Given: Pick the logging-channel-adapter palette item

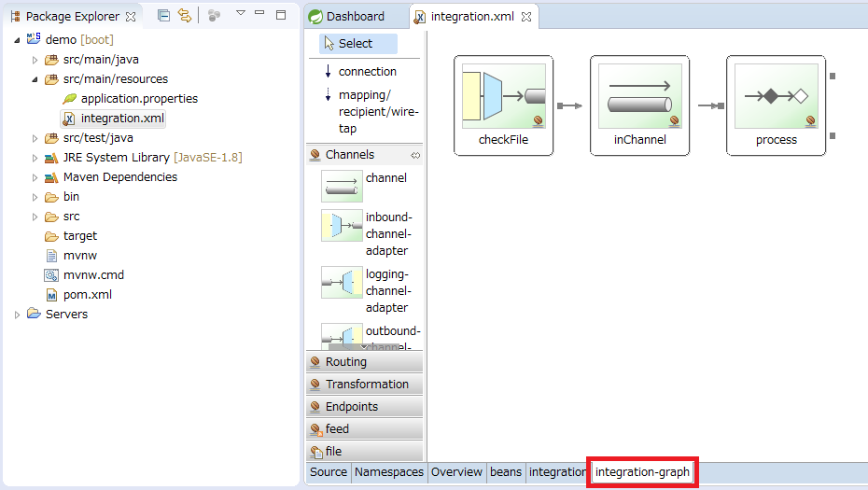Looking at the screenshot, I should click(365, 290).
